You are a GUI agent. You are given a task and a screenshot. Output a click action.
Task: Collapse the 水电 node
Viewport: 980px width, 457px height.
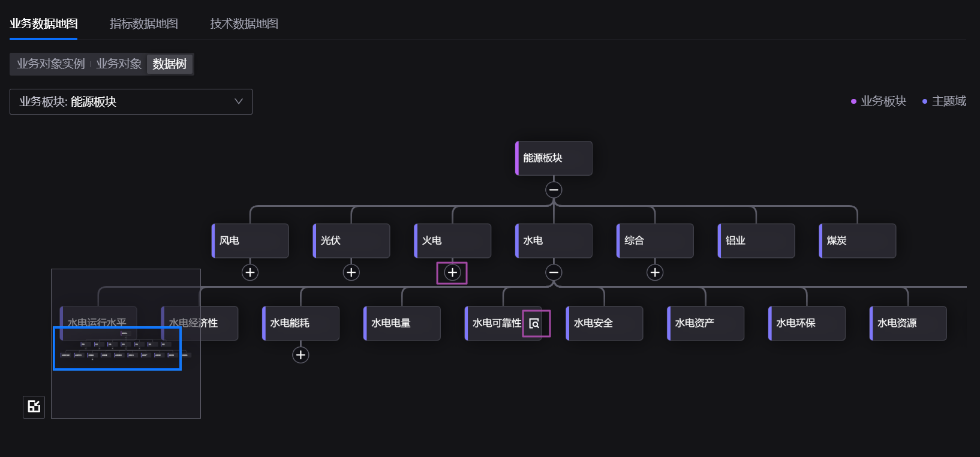coord(554,272)
